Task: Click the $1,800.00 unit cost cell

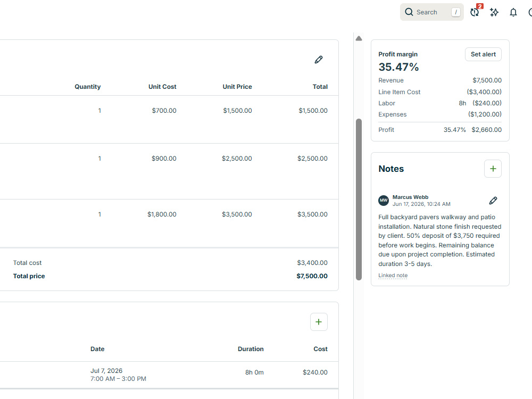Action: 162,214
